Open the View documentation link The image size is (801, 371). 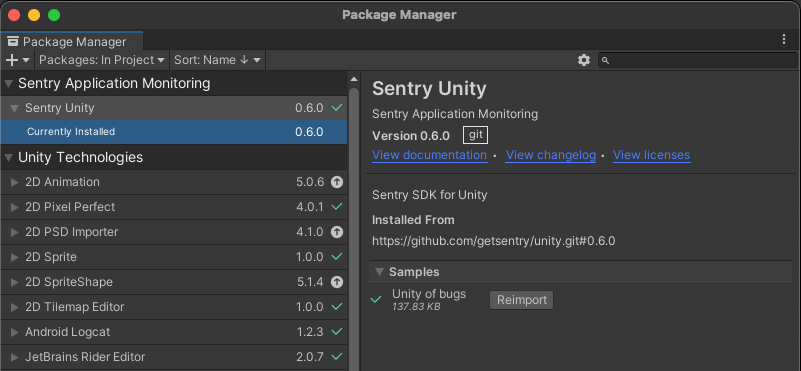point(429,155)
